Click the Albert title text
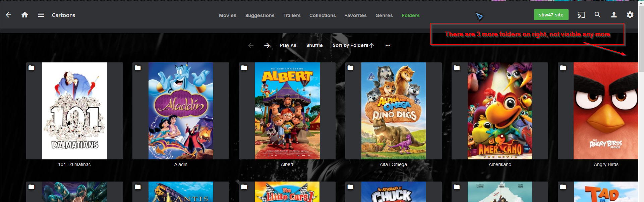 pyautogui.click(x=287, y=164)
